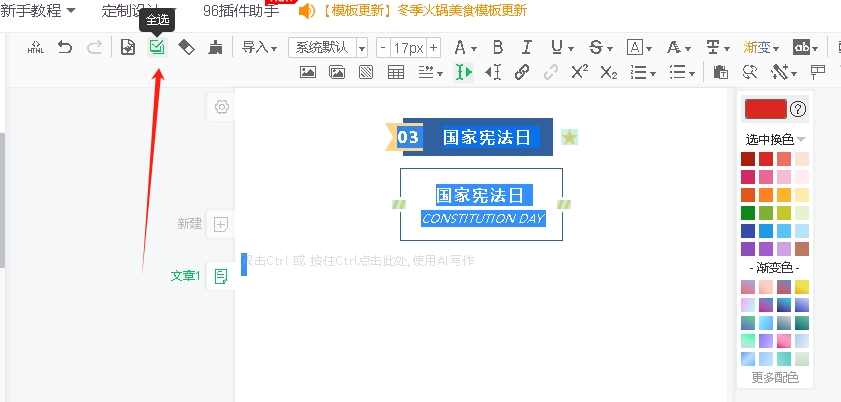Open the 96插件助手 menu item
This screenshot has width=841, height=402.
click(x=240, y=11)
